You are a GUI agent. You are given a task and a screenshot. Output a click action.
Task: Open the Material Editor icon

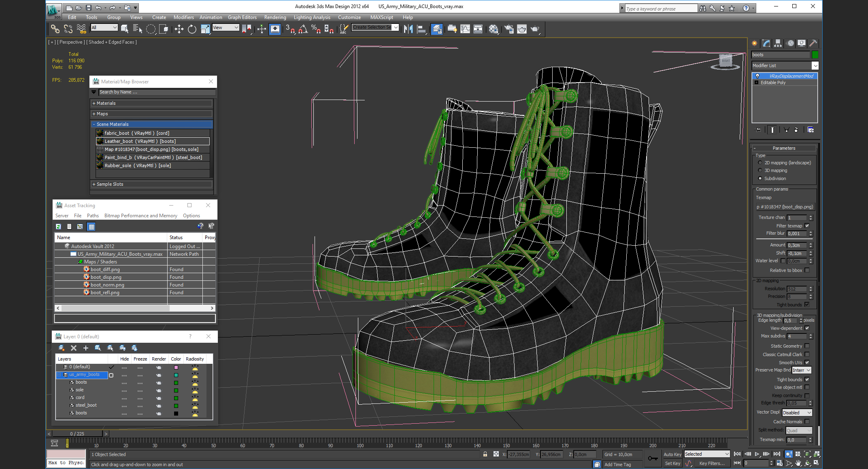(493, 29)
